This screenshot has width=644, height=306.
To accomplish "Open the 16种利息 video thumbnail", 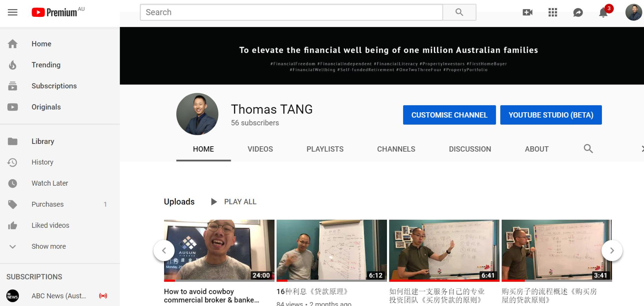I will click(x=331, y=250).
